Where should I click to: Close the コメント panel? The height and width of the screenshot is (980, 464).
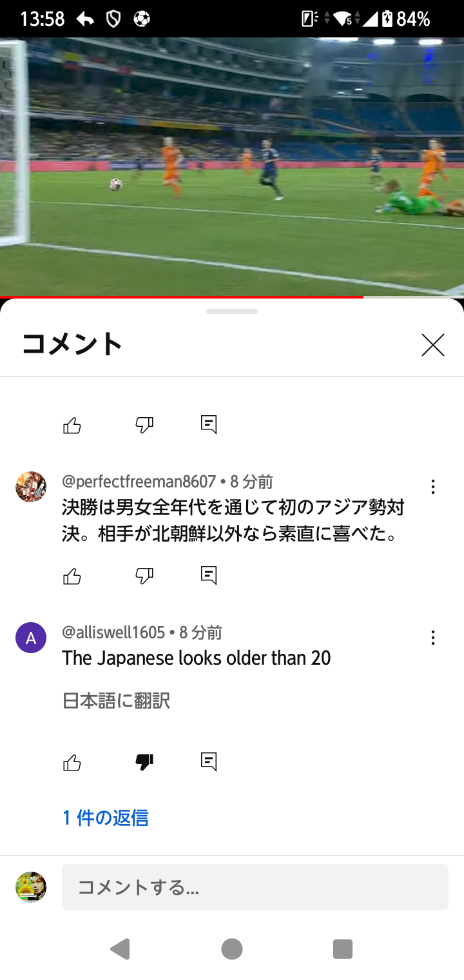(x=433, y=345)
